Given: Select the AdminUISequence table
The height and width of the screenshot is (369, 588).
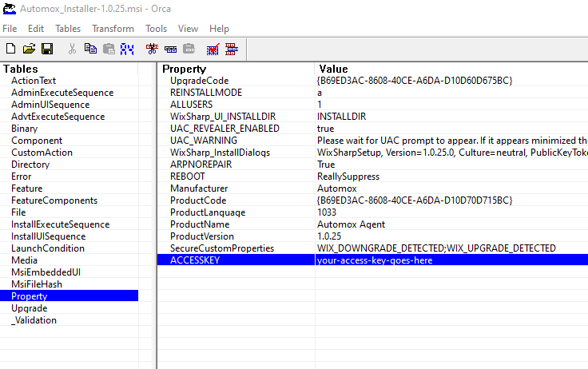Looking at the screenshot, I should tap(50, 105).
